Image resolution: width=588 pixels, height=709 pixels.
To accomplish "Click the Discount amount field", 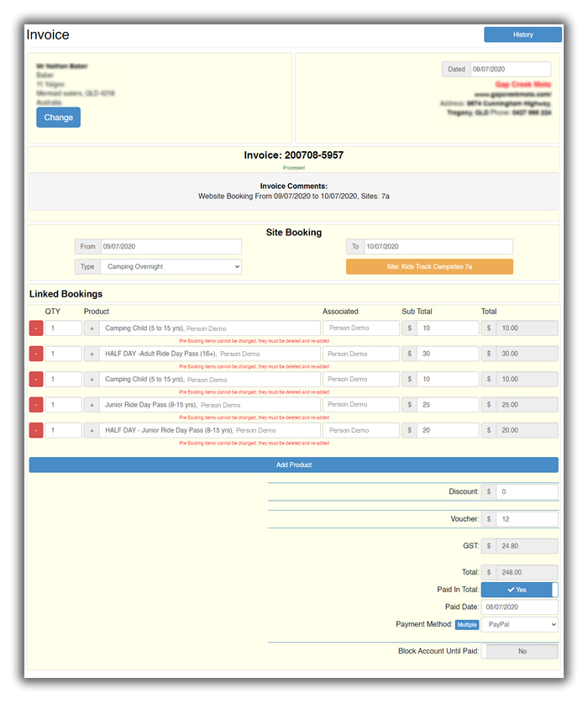I will pyautogui.click(x=527, y=491).
